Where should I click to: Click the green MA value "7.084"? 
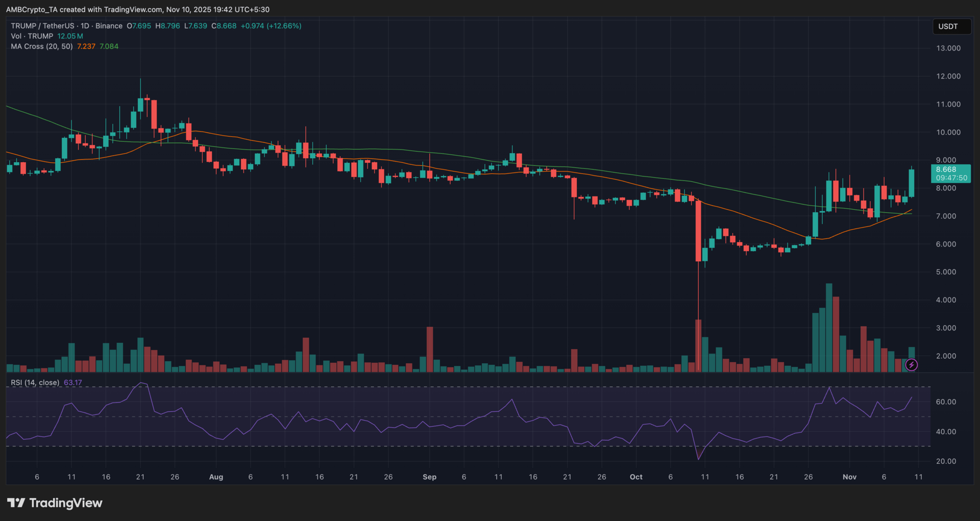(x=109, y=46)
